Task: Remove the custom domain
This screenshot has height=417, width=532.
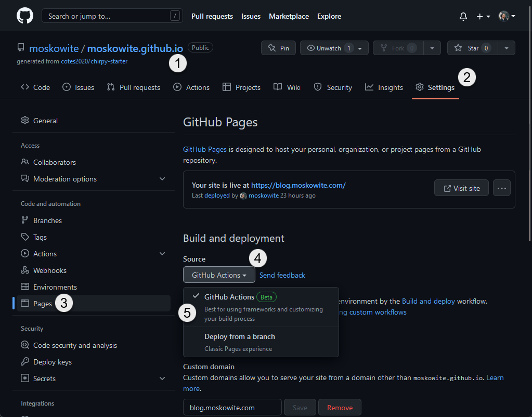Action: (340, 408)
